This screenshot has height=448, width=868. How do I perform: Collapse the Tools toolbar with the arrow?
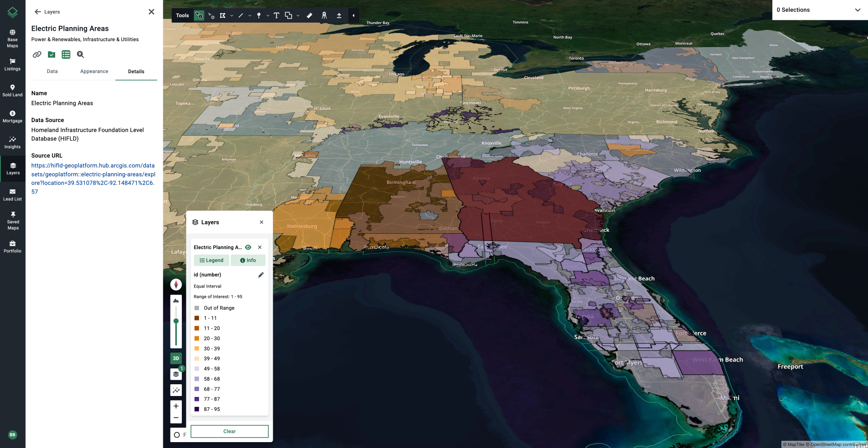pos(353,15)
